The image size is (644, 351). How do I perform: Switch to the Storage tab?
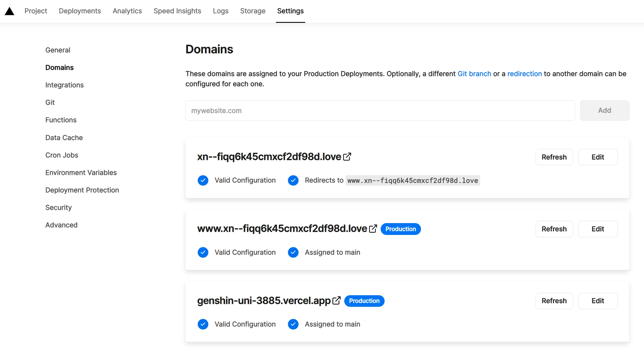tap(253, 11)
